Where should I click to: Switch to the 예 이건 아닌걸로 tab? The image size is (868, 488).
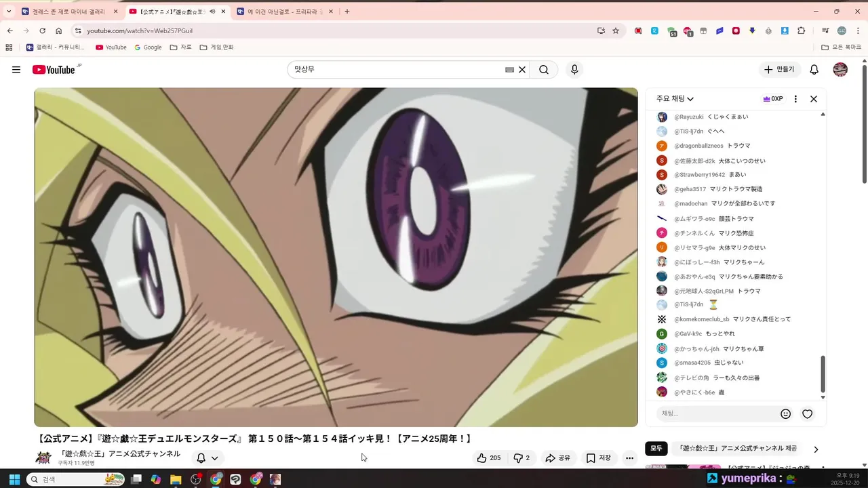click(x=283, y=12)
